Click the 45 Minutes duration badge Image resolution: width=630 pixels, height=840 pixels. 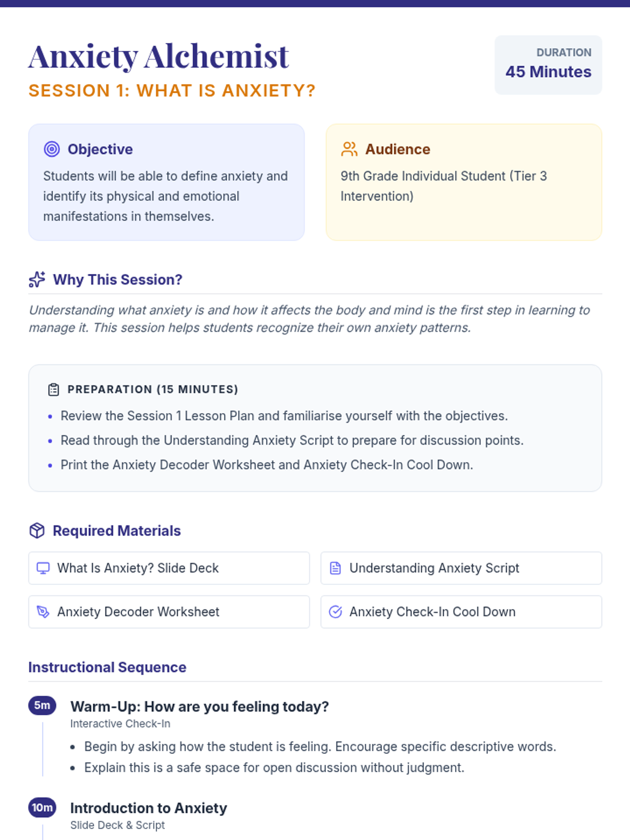coord(548,65)
